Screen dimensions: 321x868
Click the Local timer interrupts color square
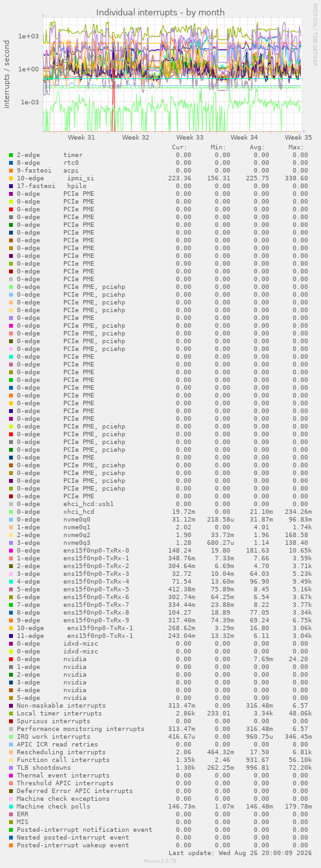coord(11,714)
